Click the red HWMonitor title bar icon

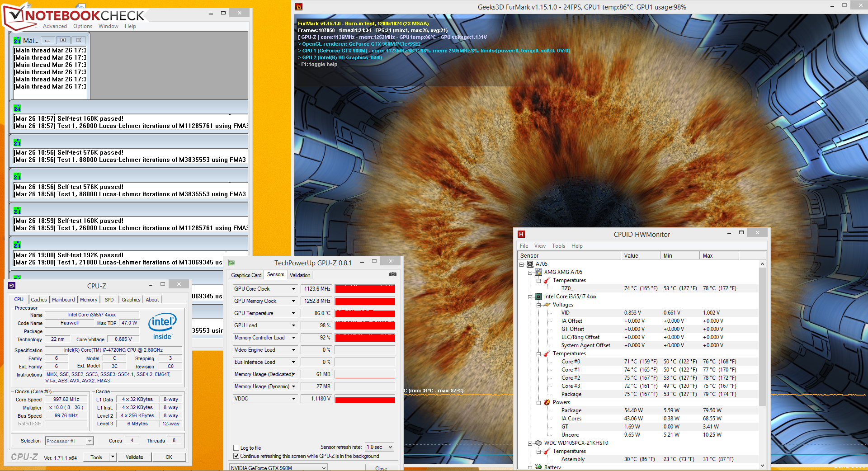coord(521,234)
